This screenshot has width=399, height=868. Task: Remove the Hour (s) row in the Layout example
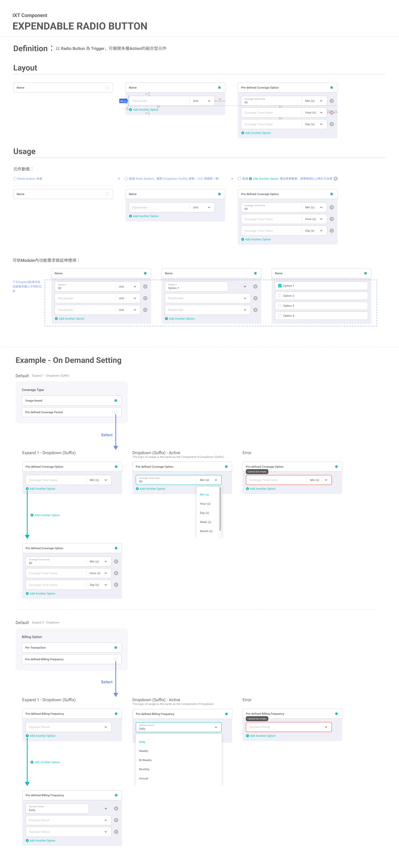(331, 113)
